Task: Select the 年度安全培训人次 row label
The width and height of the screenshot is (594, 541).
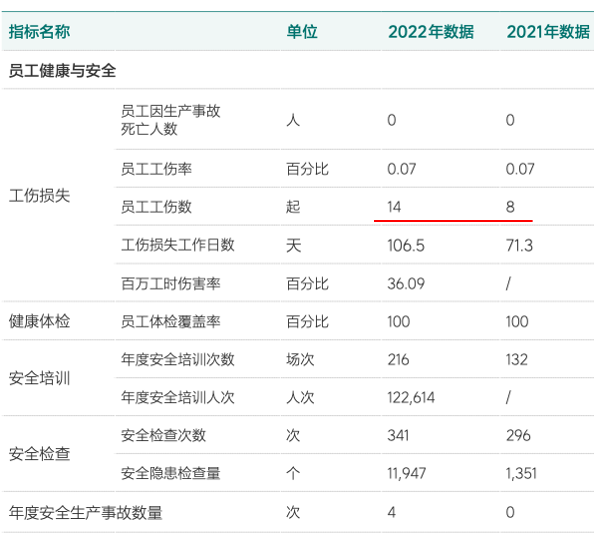Action: tap(178, 397)
